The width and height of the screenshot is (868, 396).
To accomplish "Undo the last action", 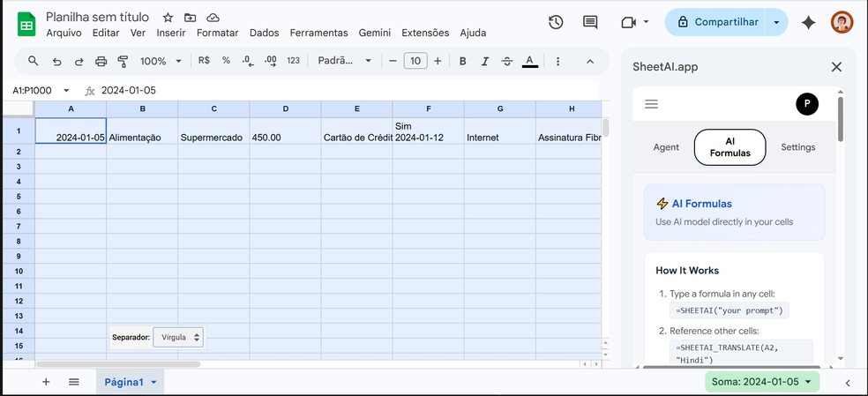I will pos(56,61).
